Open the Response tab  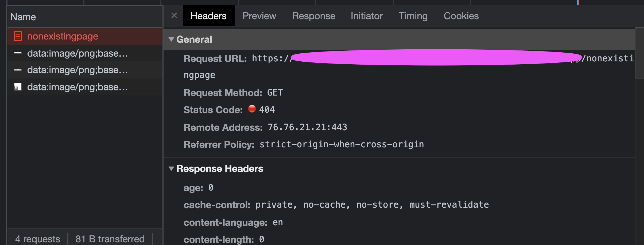click(x=313, y=16)
